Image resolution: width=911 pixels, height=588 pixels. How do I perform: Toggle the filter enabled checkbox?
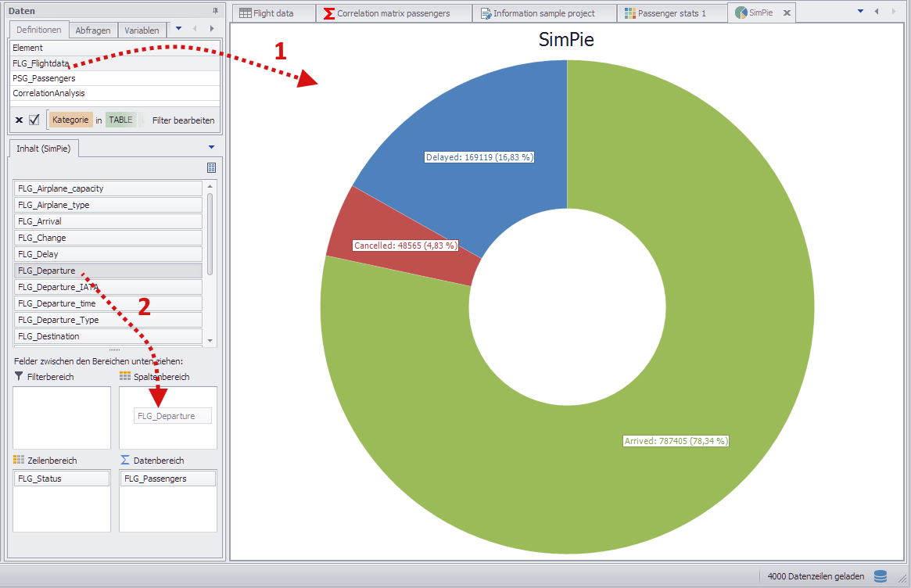point(34,120)
